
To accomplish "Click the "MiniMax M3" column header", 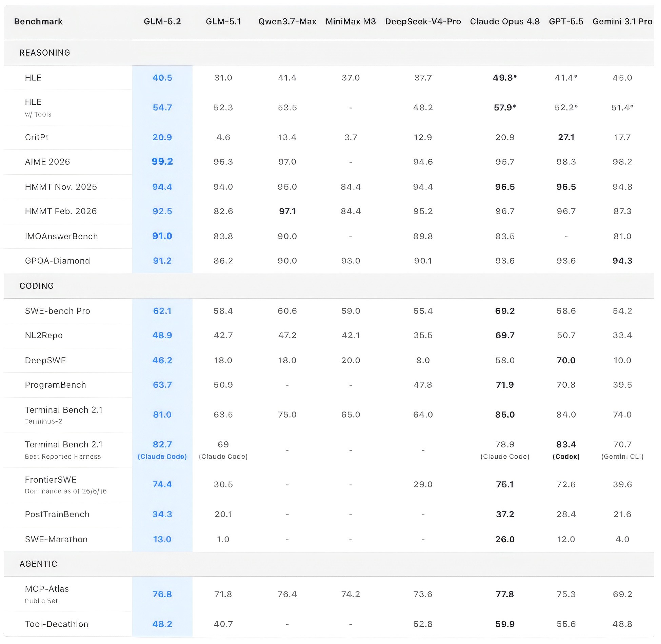I will pyautogui.click(x=351, y=22).
